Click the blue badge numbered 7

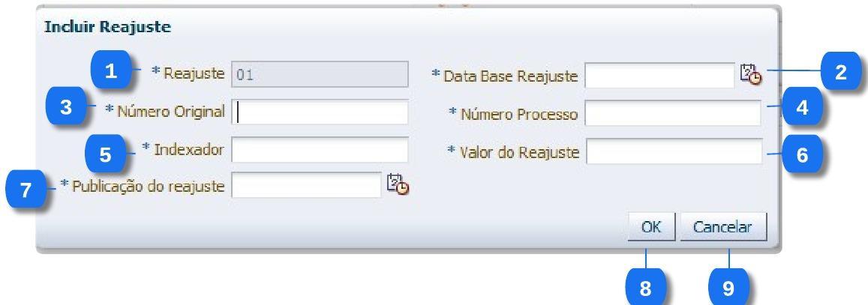26,190
